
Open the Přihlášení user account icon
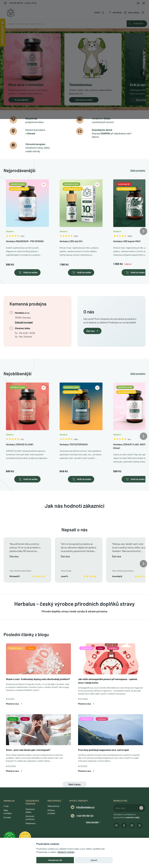point(132,12)
